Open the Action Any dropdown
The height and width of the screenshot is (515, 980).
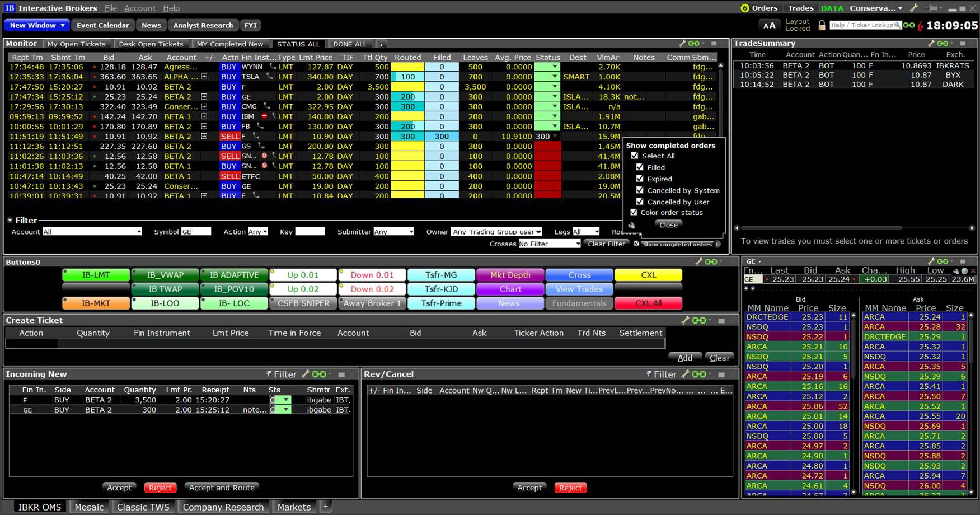point(257,232)
